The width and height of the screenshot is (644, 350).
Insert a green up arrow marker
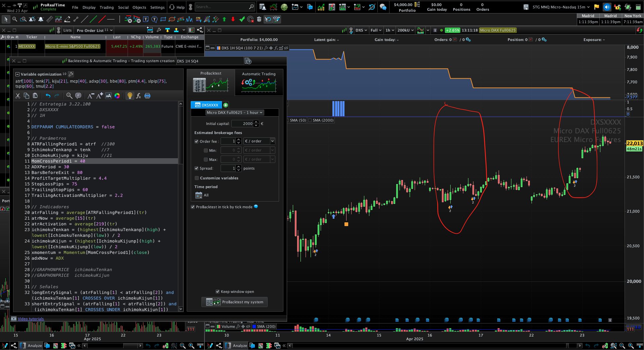click(x=224, y=19)
